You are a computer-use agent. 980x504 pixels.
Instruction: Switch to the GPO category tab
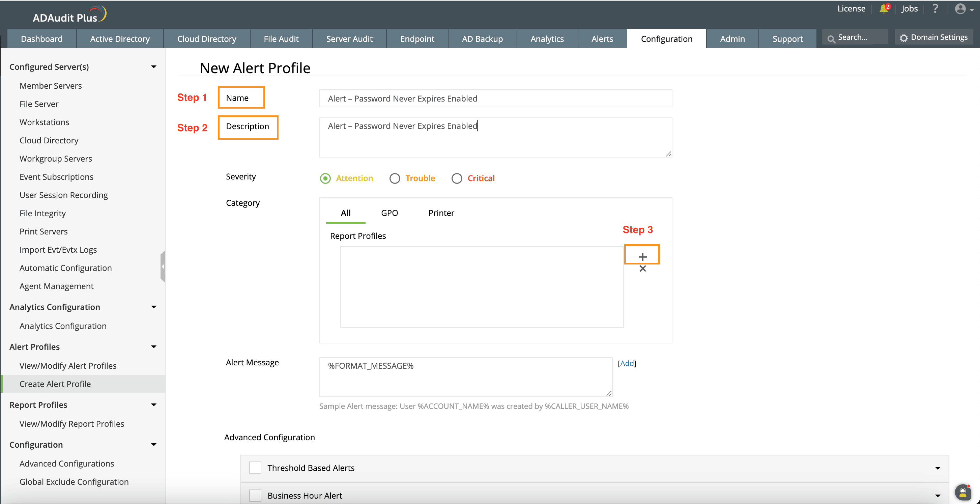[389, 213]
